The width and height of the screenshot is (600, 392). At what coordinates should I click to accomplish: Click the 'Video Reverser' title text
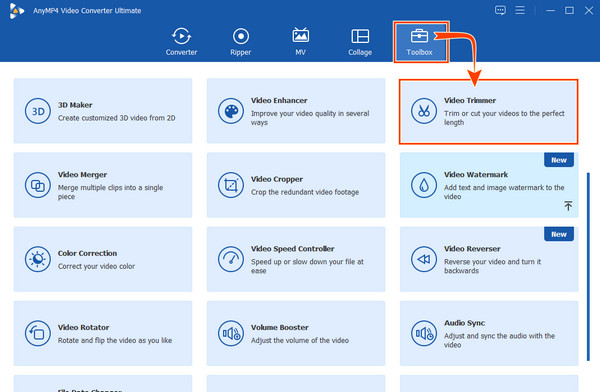[x=472, y=249]
